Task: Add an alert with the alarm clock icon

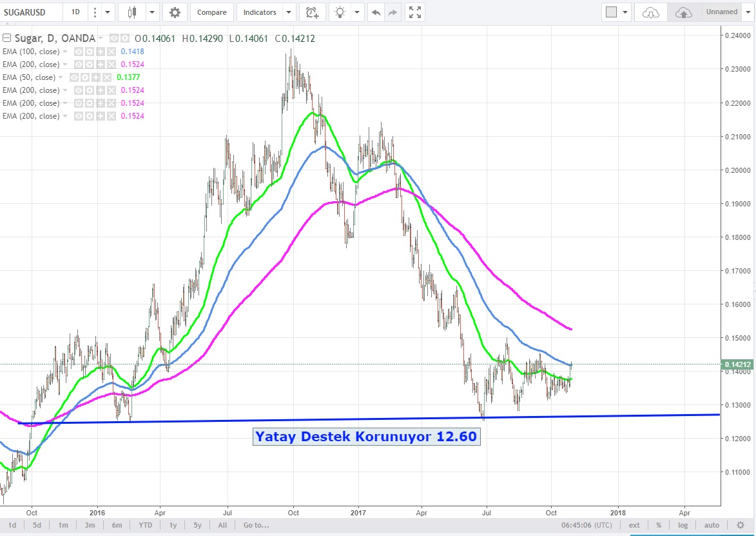Action: (x=312, y=12)
